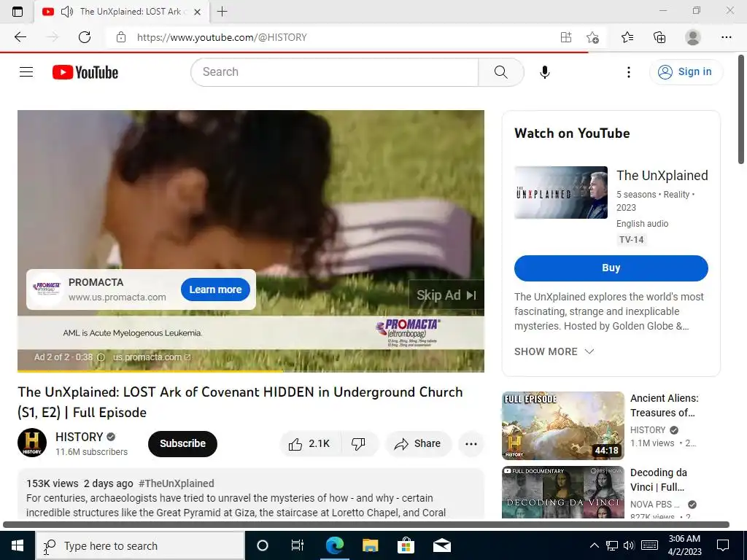Viewport: 747px width, 560px height.
Task: Open YouTube settings three-dot menu
Action: 628,72
